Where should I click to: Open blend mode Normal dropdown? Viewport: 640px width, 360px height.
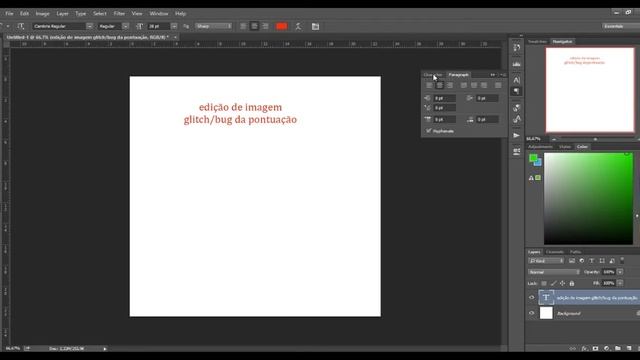[553, 272]
